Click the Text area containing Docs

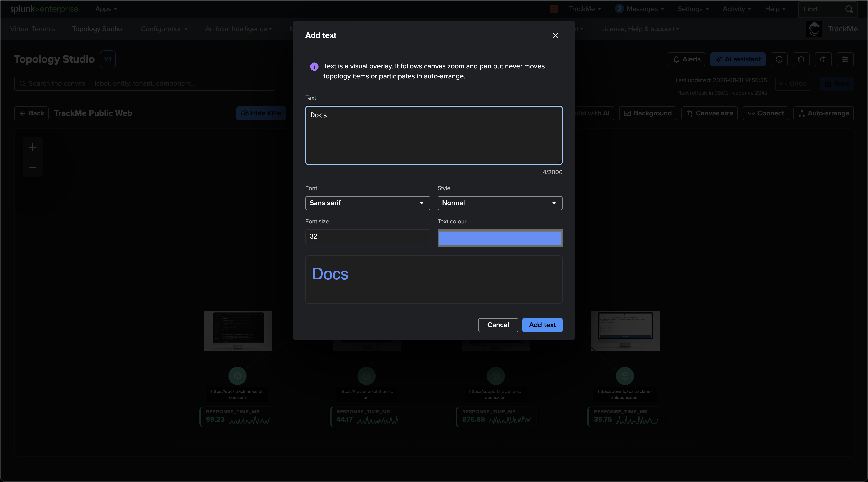click(434, 135)
